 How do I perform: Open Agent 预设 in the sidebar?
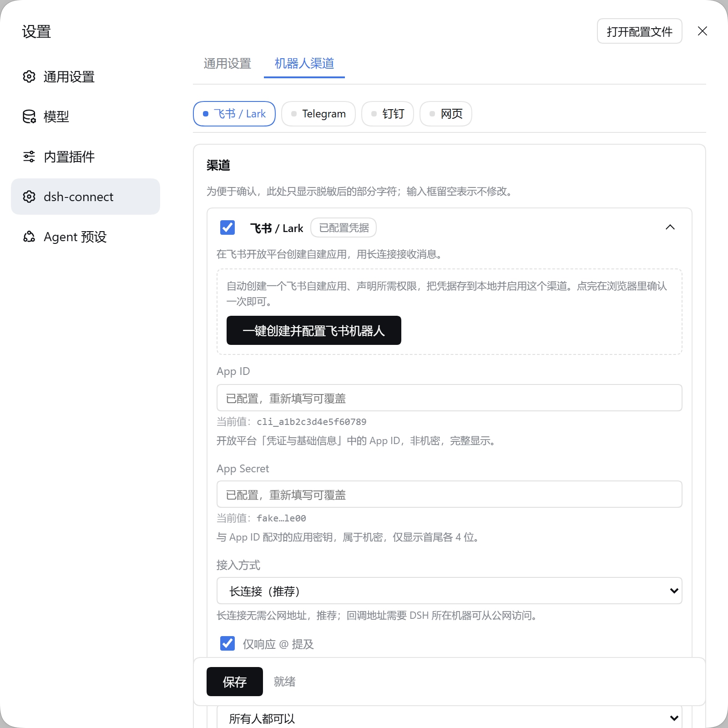(86, 237)
